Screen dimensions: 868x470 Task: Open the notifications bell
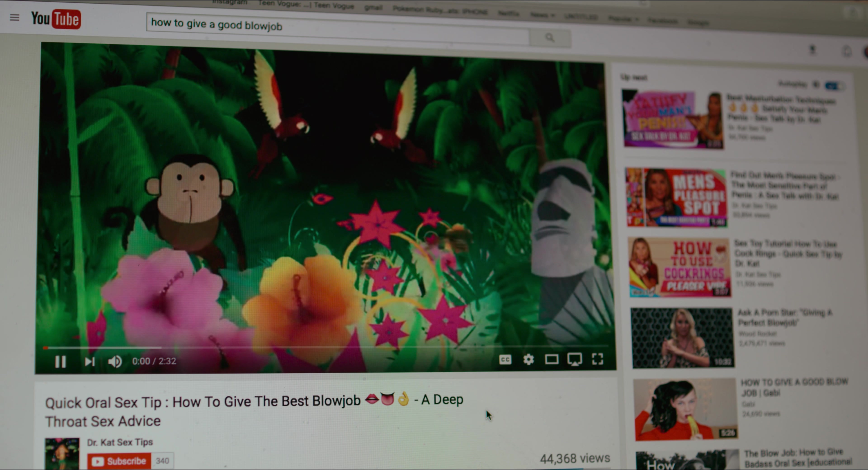[x=847, y=52]
